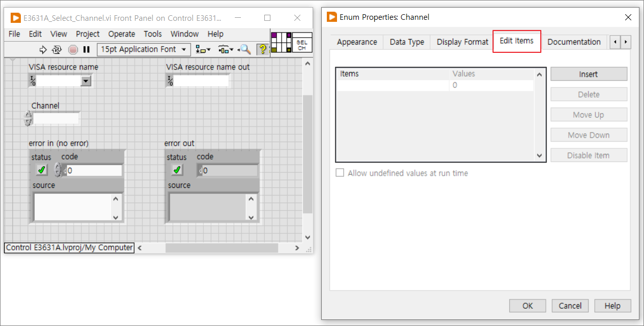
Task: Open the Operate menu
Action: coord(121,34)
